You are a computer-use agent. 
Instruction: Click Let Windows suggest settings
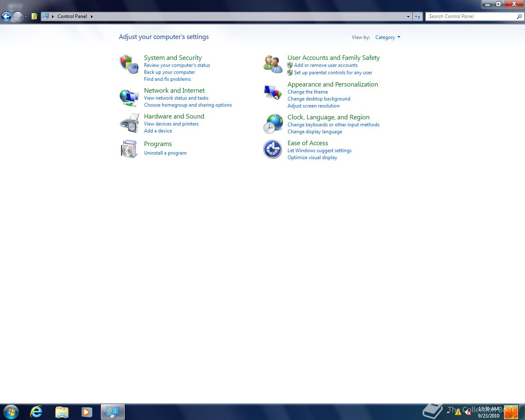(x=320, y=151)
